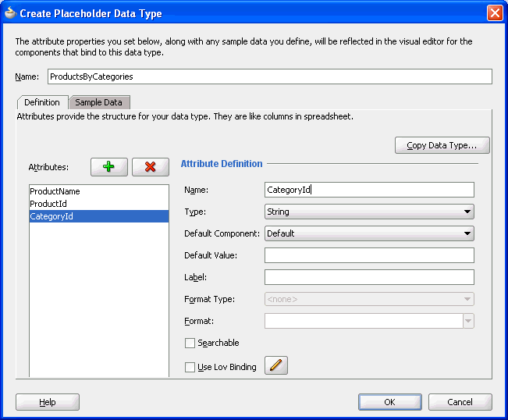This screenshot has width=508, height=420.
Task: Click the dialog title bar coffee-cup icon
Action: (x=10, y=13)
